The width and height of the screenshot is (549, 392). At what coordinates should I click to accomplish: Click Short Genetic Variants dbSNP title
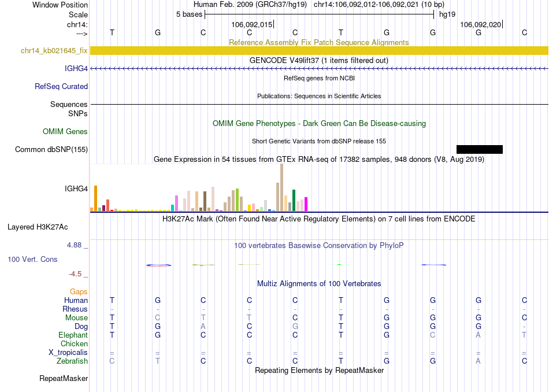click(x=319, y=141)
